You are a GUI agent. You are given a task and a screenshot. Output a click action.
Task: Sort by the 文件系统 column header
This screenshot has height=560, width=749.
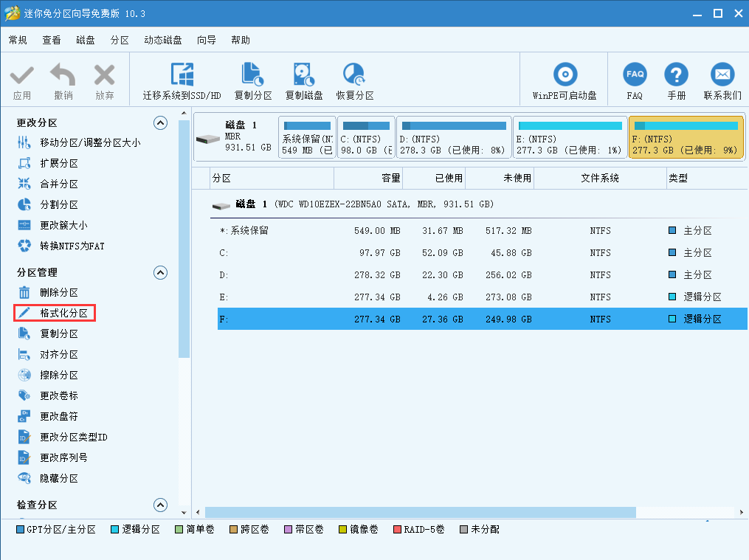[600, 178]
